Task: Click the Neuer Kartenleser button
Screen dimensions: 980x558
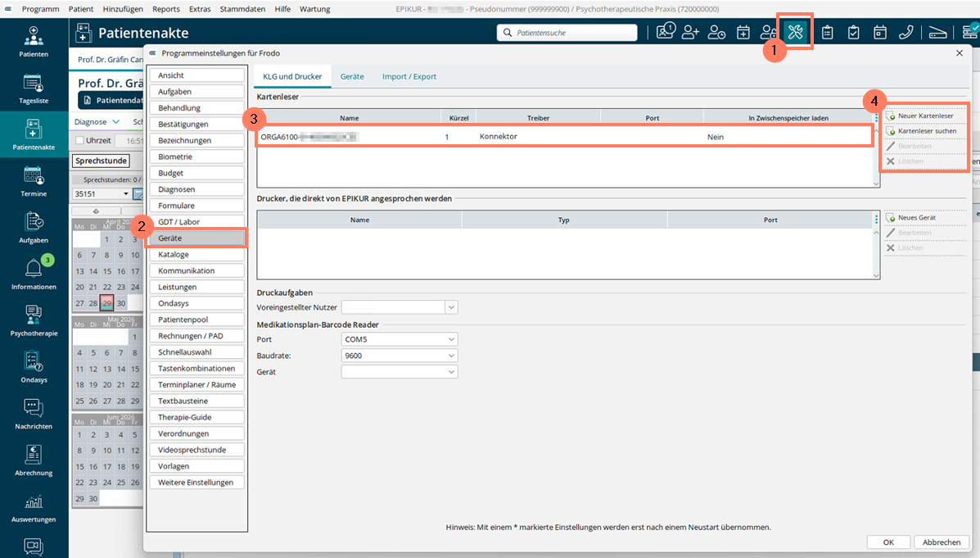Action: click(x=926, y=116)
